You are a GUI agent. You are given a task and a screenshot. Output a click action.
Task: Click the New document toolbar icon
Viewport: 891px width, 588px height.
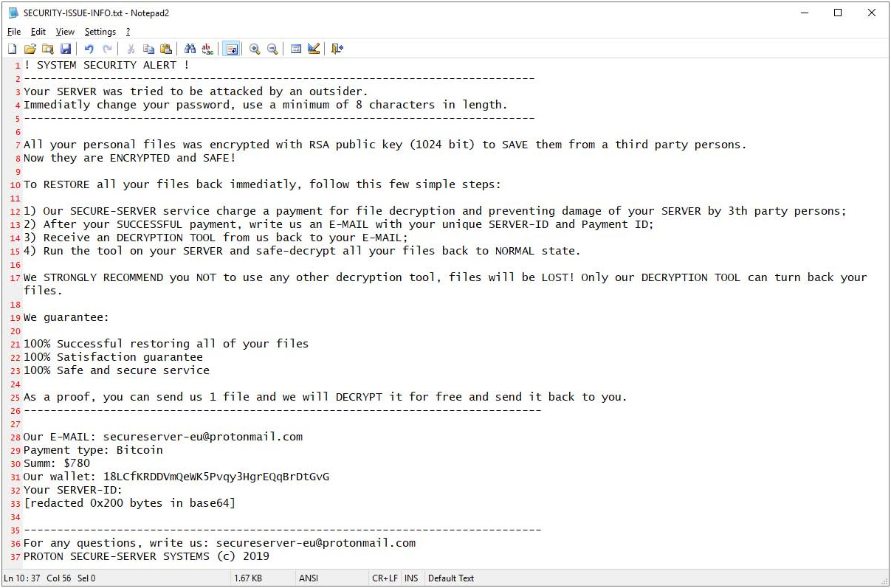(x=12, y=49)
